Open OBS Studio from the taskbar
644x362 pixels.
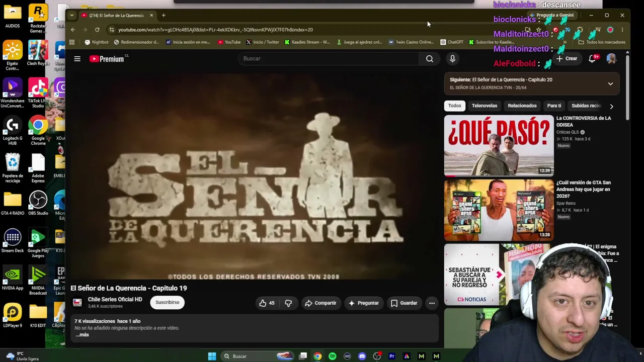click(377, 356)
